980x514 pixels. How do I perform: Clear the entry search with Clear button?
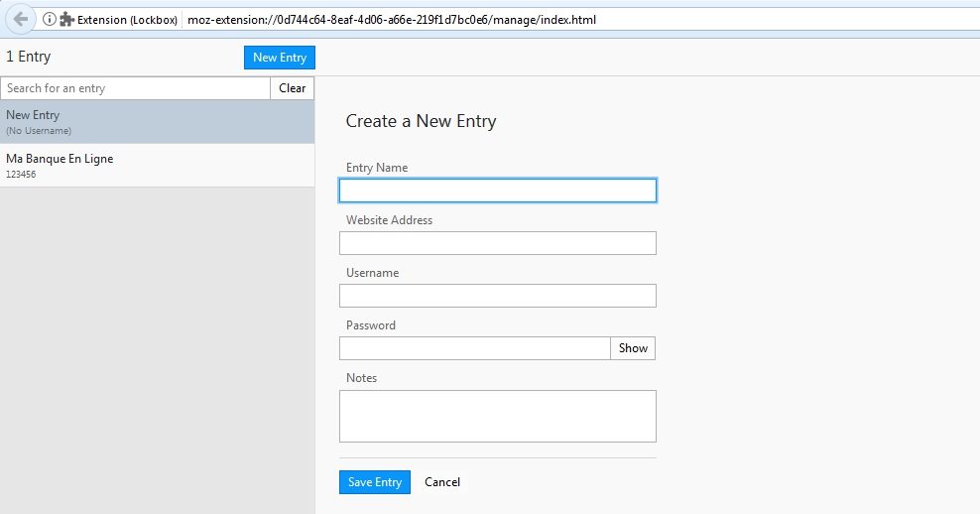click(x=292, y=88)
